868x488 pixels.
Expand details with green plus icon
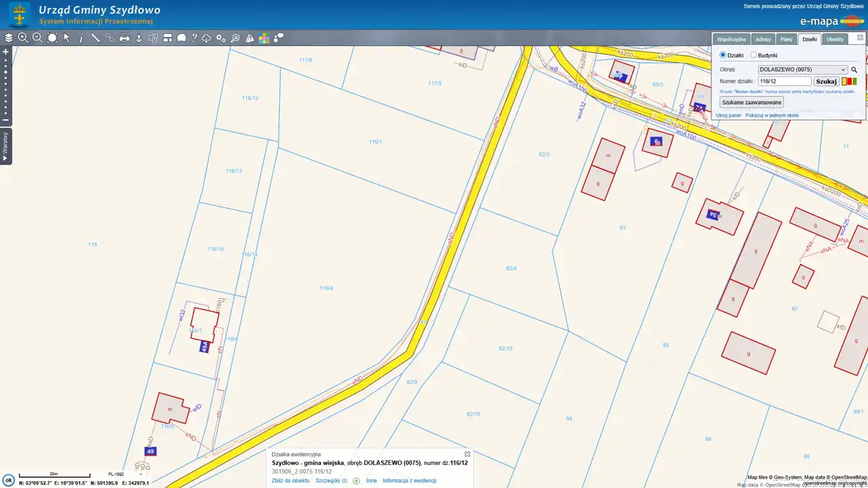(x=357, y=481)
